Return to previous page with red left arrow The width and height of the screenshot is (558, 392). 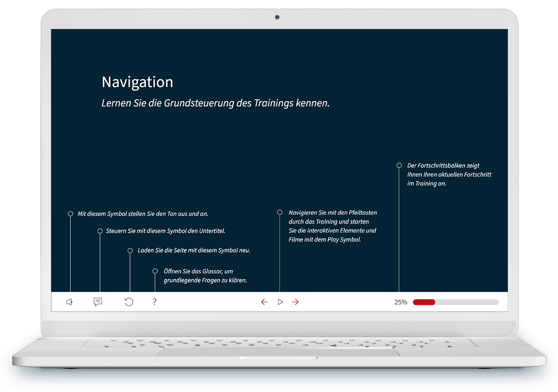pyautogui.click(x=264, y=301)
